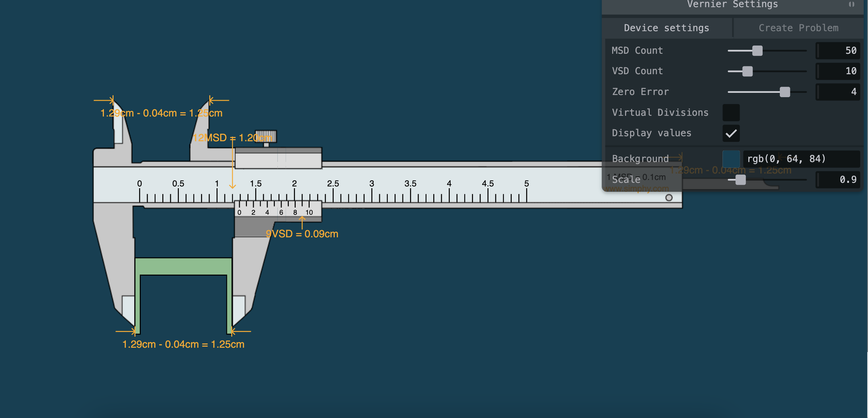Open the Background color swatch picker
The width and height of the screenshot is (868, 418).
tap(731, 159)
